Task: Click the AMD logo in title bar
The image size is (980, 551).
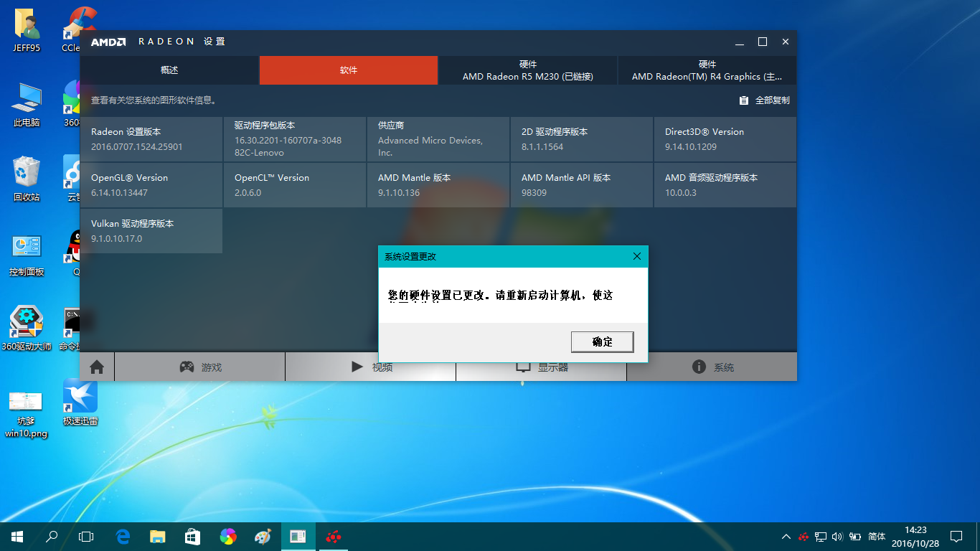Action: coord(108,42)
